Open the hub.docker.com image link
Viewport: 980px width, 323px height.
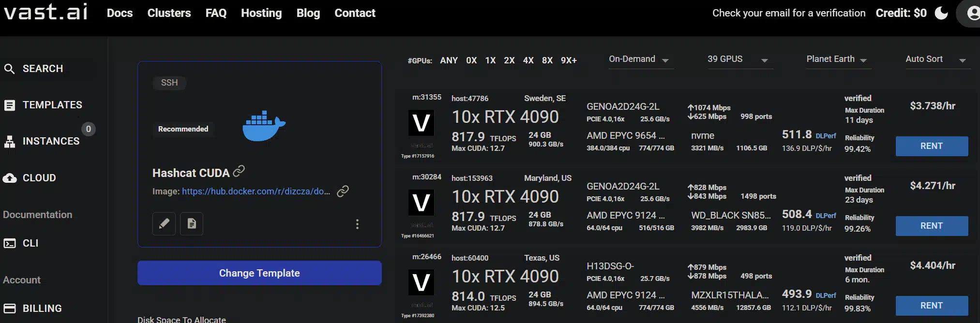coord(256,191)
